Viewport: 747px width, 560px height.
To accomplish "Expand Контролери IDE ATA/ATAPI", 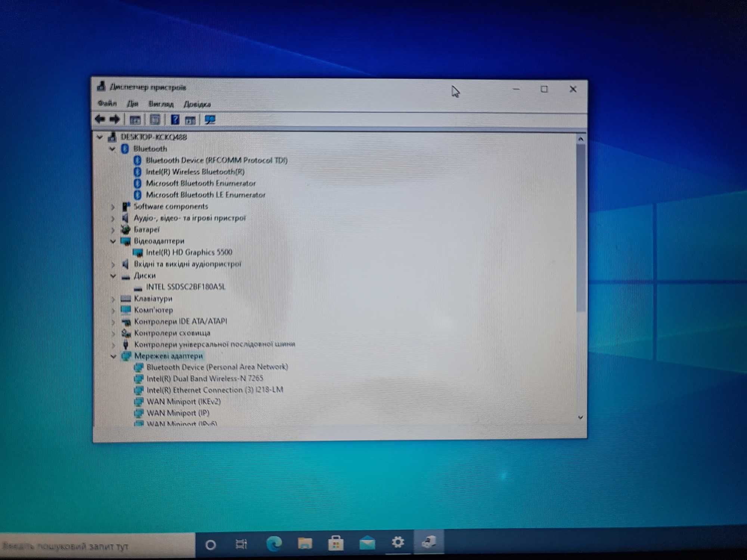I will (x=113, y=321).
